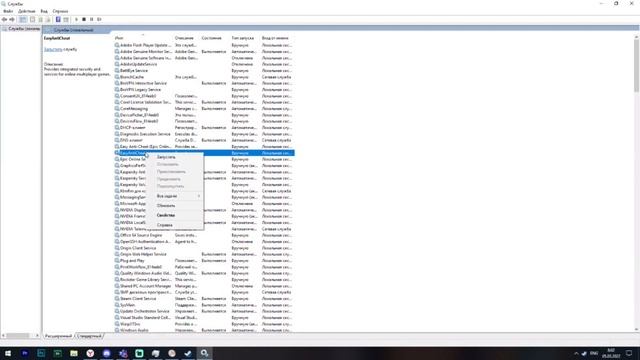Expand the Все задачи submenu arrow
The height and width of the screenshot is (360, 640).
point(199,196)
